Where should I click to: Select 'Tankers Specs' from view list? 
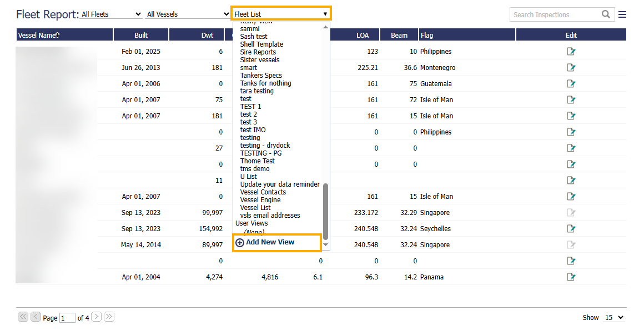tap(261, 76)
